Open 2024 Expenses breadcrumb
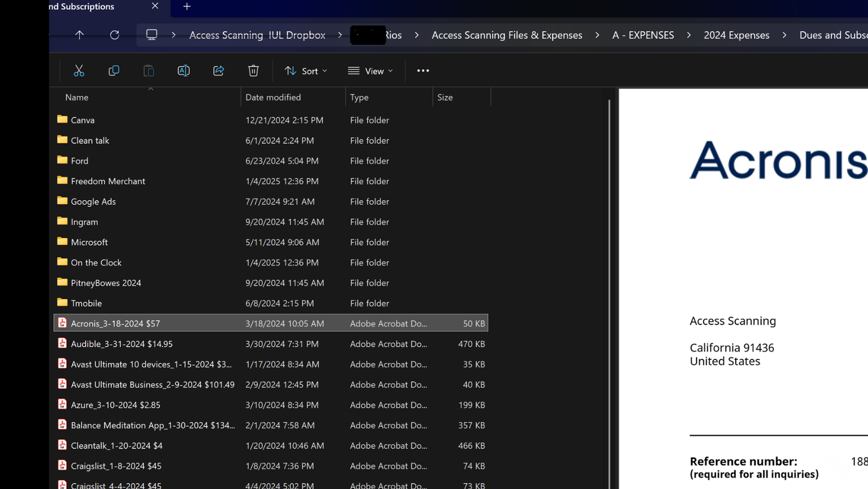The width and height of the screenshot is (868, 489). (x=736, y=35)
